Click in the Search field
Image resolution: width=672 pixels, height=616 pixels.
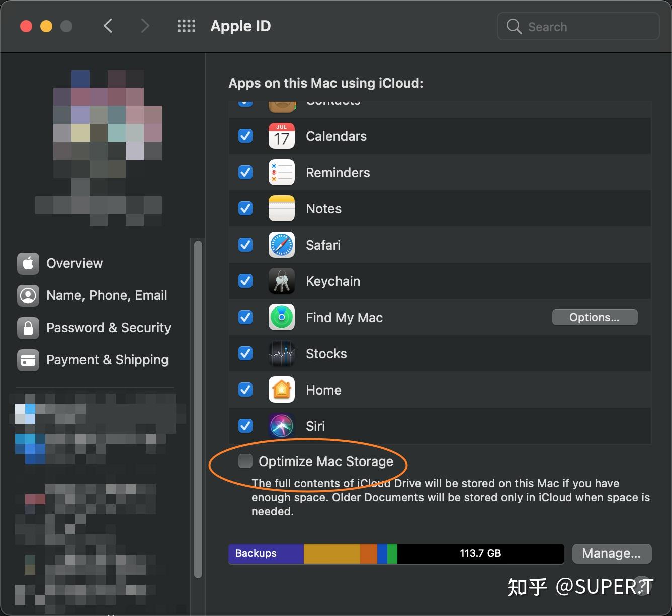[578, 26]
